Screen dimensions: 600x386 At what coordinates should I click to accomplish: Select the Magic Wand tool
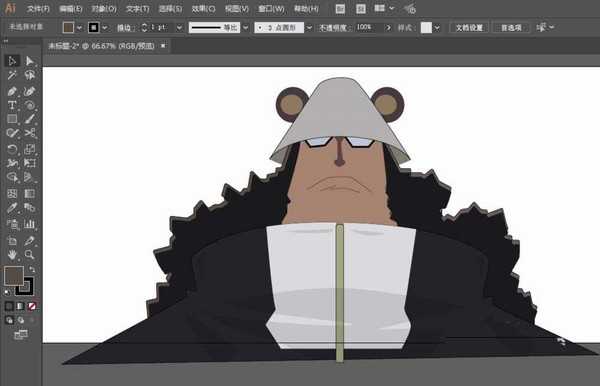tap(12, 75)
